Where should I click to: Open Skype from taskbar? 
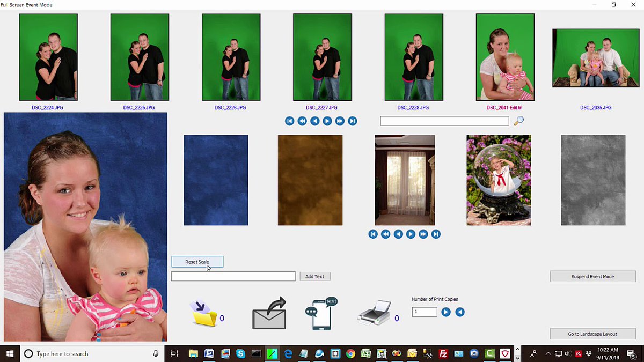[x=240, y=353]
